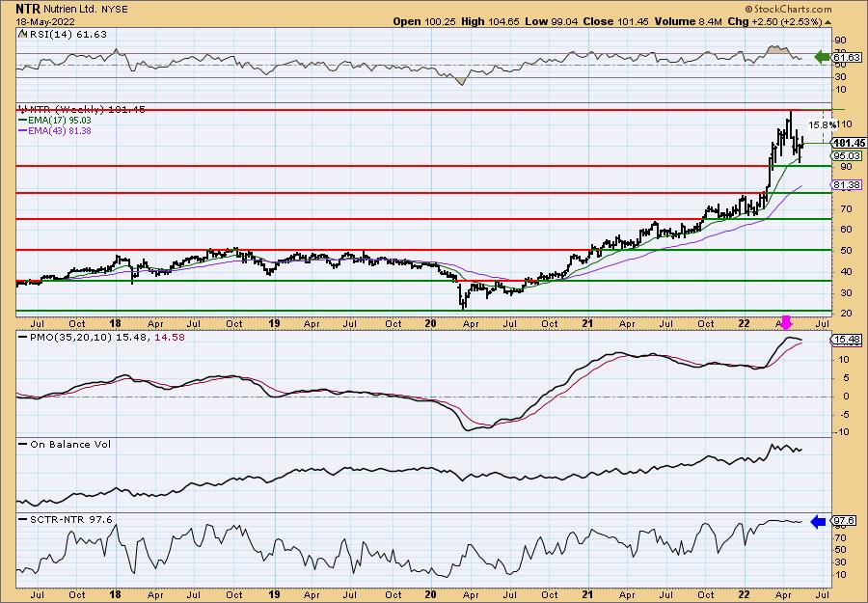Click year 18 on the bottom SCTR time axis
The height and width of the screenshot is (603, 868).
click(115, 594)
